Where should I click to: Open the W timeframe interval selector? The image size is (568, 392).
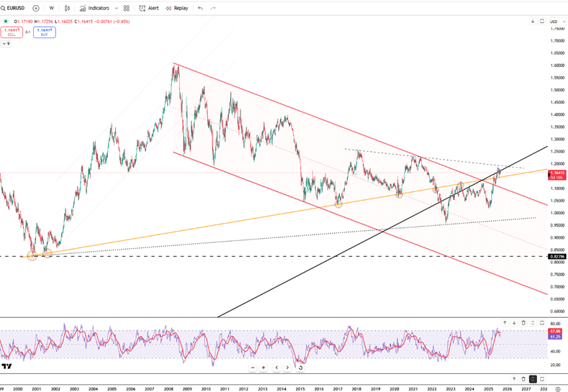pos(51,8)
